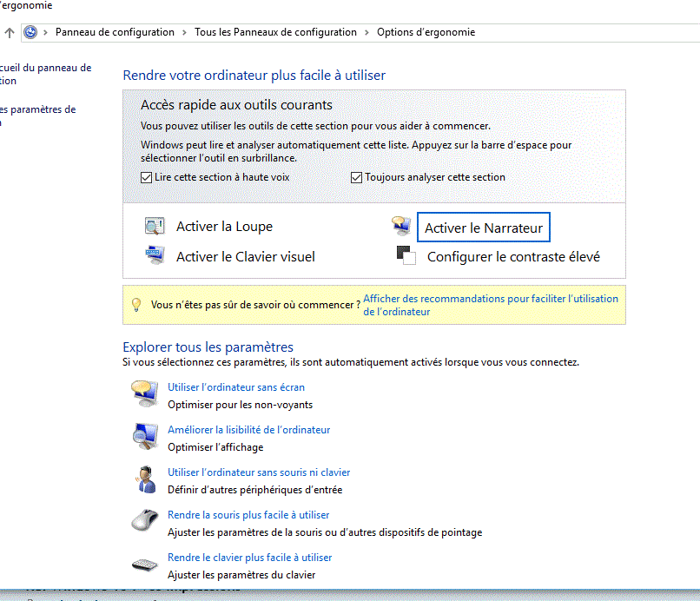Viewport: 700px width, 601px height.
Task: Open "Utiliser l'ordinateur sans écran" link
Action: [x=236, y=387]
